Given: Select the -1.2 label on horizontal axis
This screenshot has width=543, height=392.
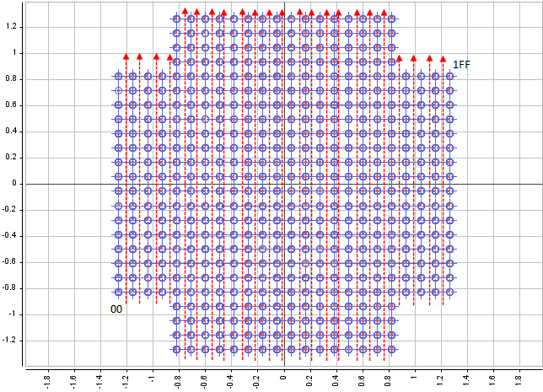Looking at the screenshot, I should [126, 382].
